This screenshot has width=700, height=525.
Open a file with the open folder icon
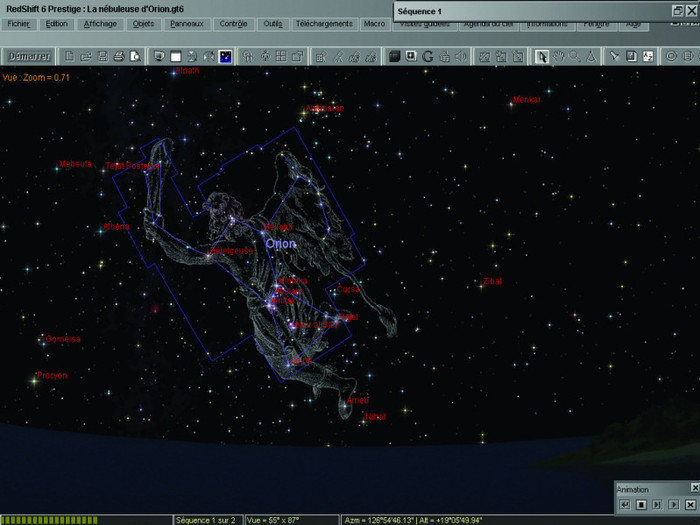[86, 57]
